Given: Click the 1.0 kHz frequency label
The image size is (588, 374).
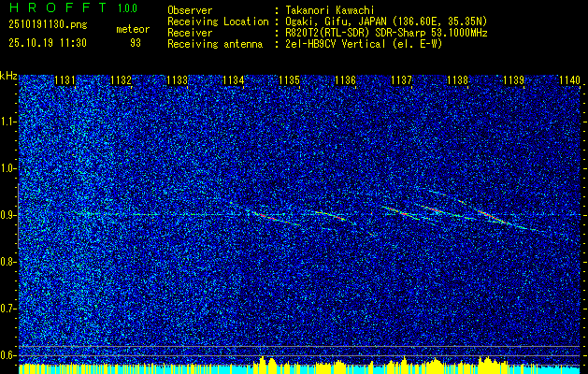Looking at the screenshot, I should click(x=7, y=168).
